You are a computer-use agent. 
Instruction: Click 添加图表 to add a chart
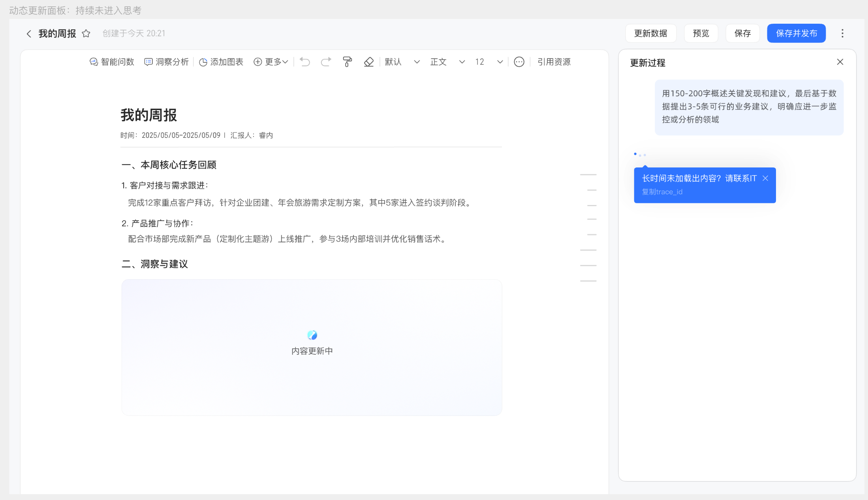point(221,62)
